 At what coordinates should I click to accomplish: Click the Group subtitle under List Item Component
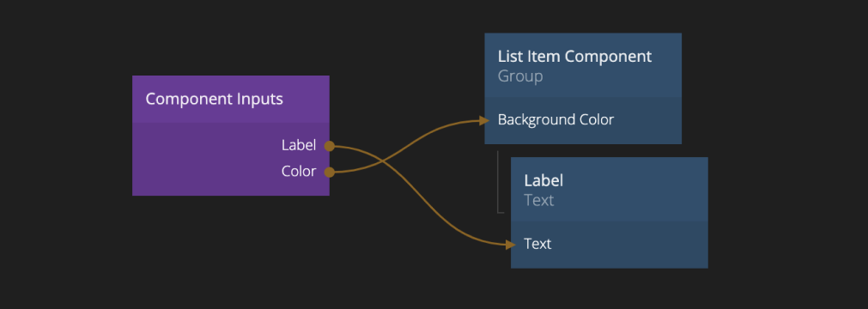click(519, 76)
